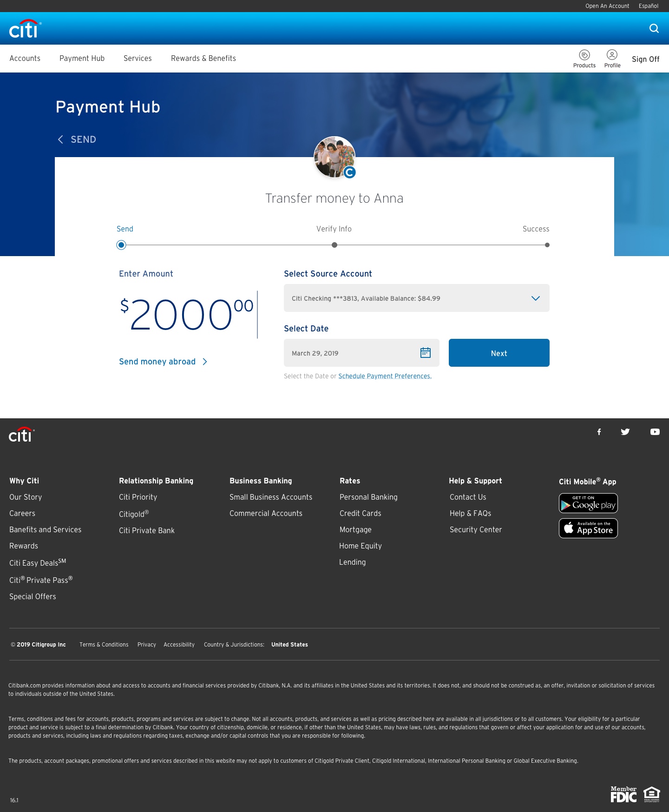Viewport: 669px width, 812px height.
Task: Open Terms & Conditions link
Action: point(104,644)
